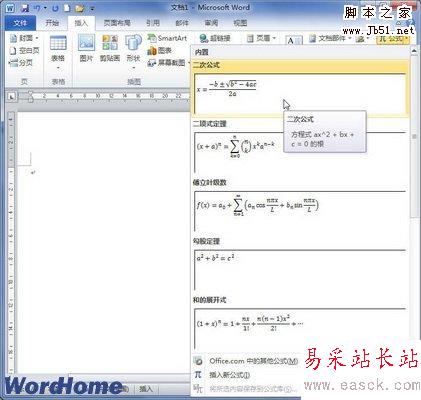Expand the 形状 (Shapes) dropdown arrow
421x400 pixels.
[133, 68]
